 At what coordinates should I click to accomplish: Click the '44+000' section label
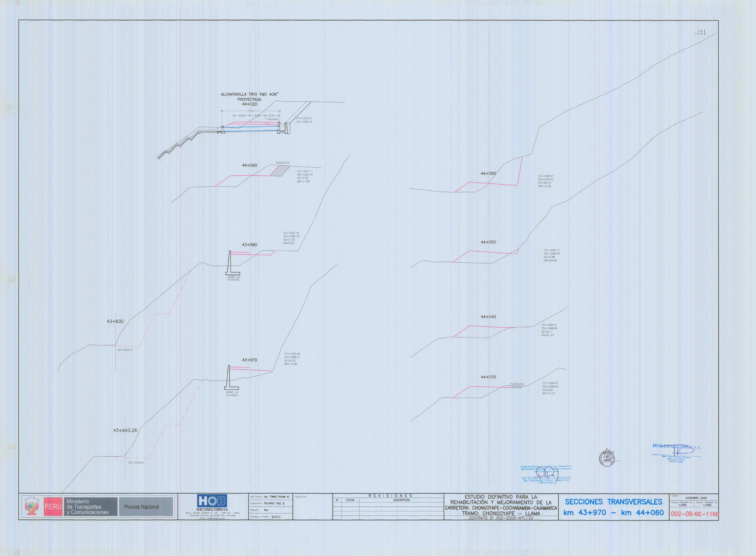[249, 165]
